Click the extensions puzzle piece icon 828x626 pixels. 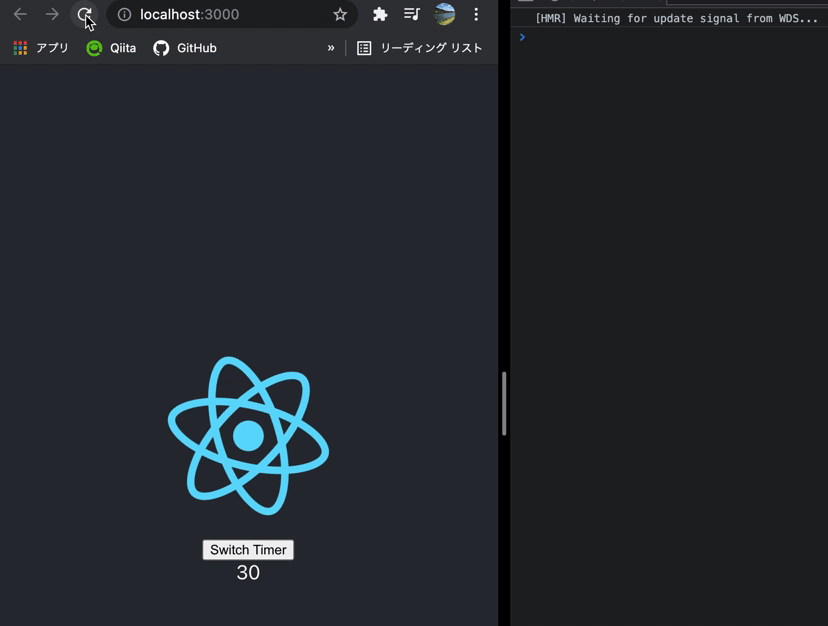pyautogui.click(x=379, y=14)
